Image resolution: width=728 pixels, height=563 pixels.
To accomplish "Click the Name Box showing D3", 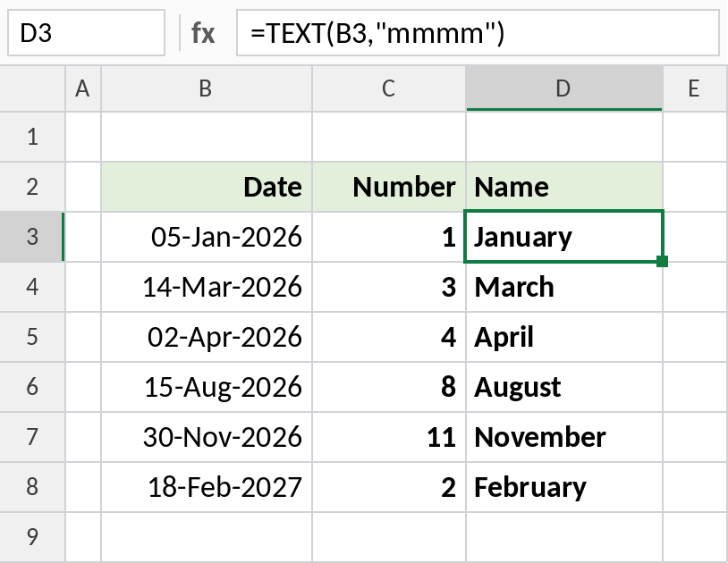I will [87, 33].
